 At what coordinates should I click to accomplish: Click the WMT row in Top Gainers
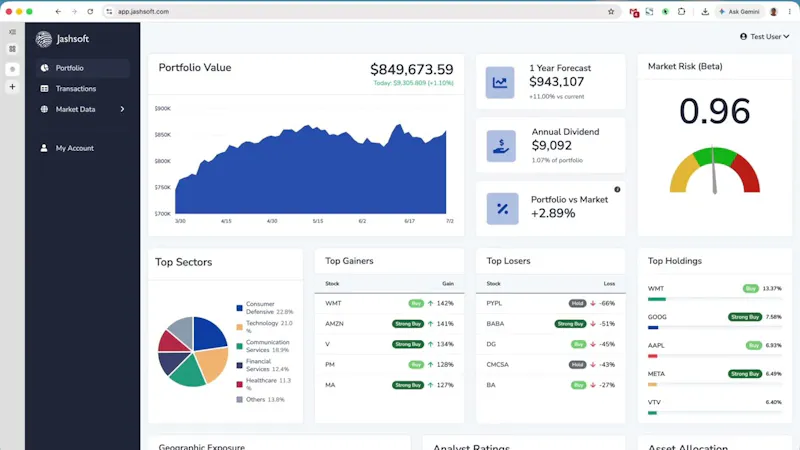(389, 304)
